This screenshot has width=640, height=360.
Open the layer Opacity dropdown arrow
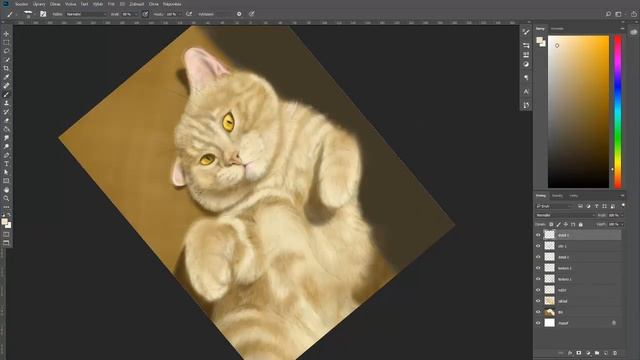pos(621,215)
